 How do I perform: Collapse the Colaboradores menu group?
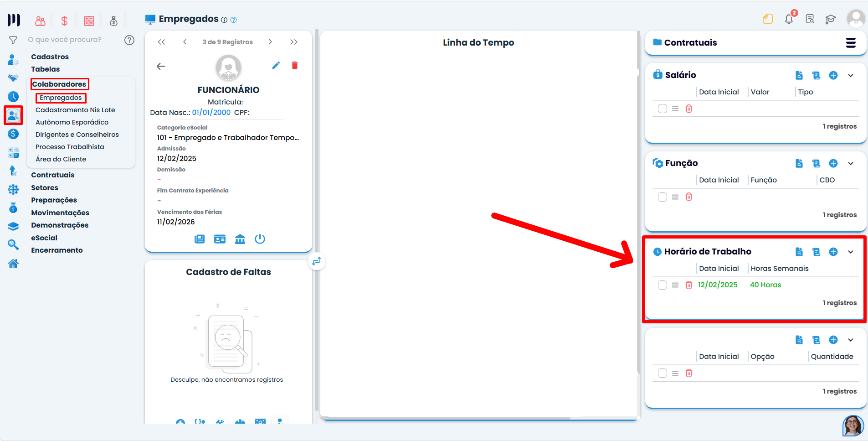tap(59, 84)
